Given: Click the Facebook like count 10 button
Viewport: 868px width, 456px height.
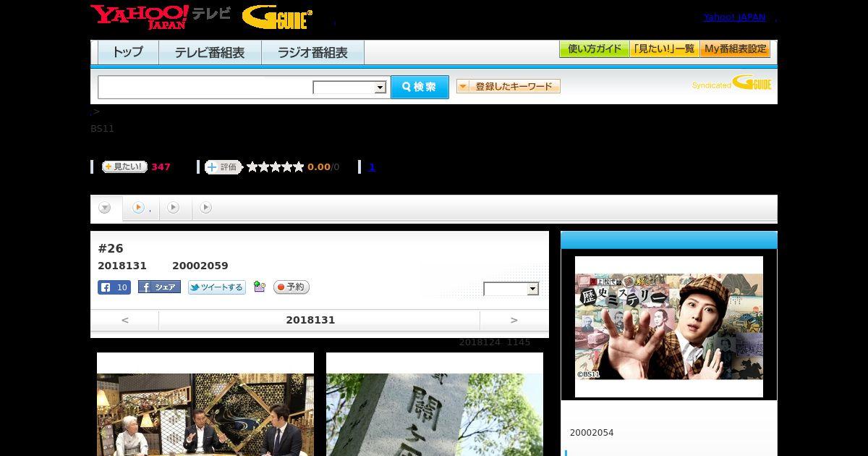Looking at the screenshot, I should click(x=114, y=287).
